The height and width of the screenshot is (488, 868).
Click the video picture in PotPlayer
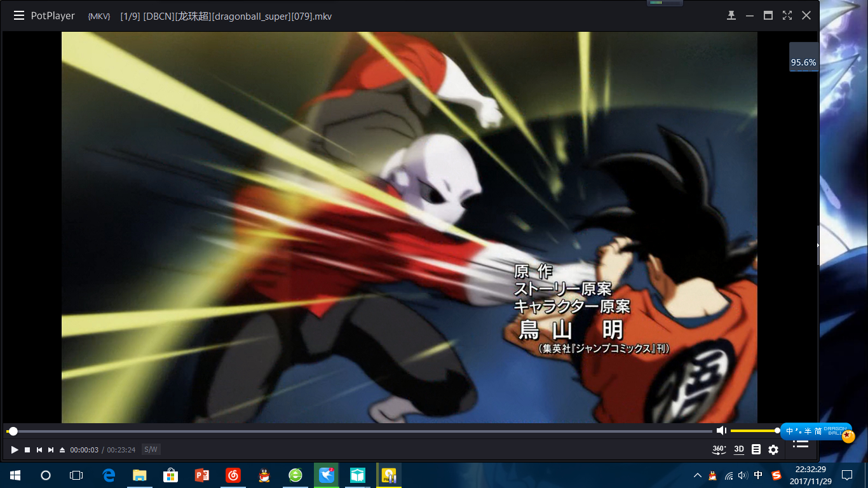click(409, 227)
